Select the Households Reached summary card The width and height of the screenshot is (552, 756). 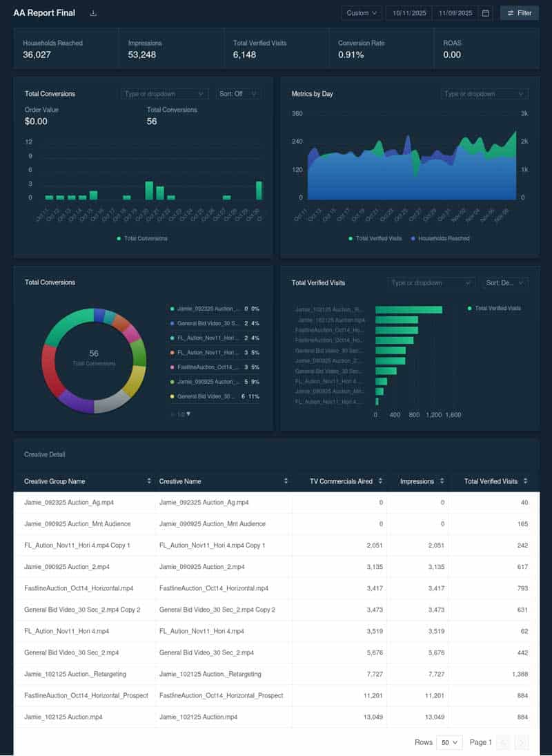point(66,48)
